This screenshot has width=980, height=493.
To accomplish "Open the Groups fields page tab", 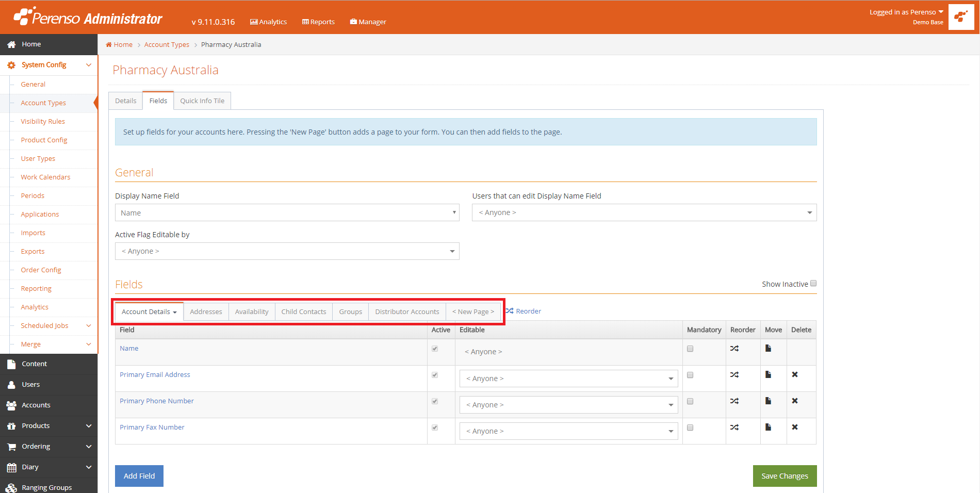I will (x=351, y=311).
